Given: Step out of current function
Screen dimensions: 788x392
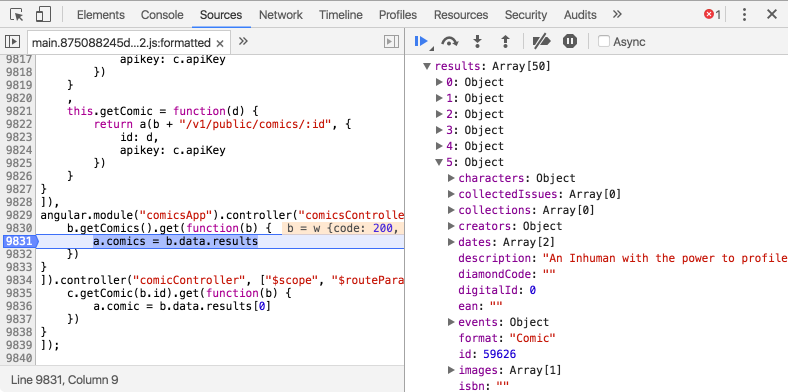Looking at the screenshot, I should [506, 42].
